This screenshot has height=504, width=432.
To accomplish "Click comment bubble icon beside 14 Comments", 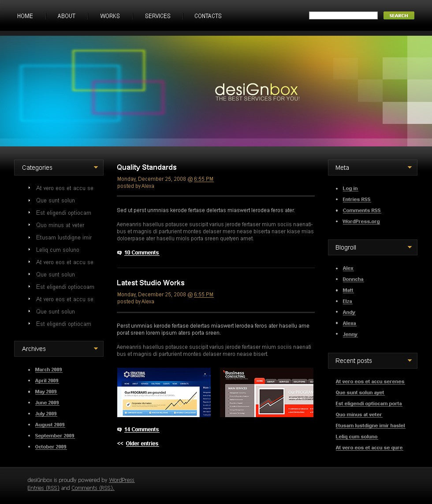I will [x=119, y=430].
